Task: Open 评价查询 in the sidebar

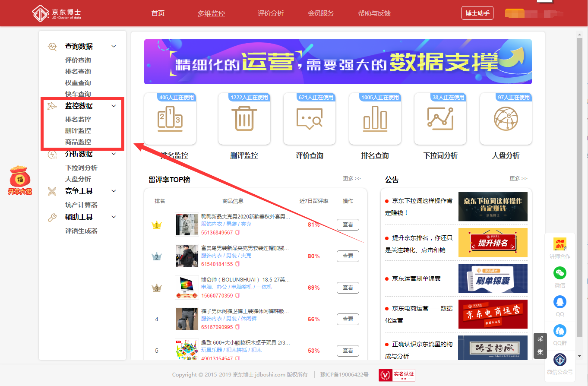Action: coord(78,60)
